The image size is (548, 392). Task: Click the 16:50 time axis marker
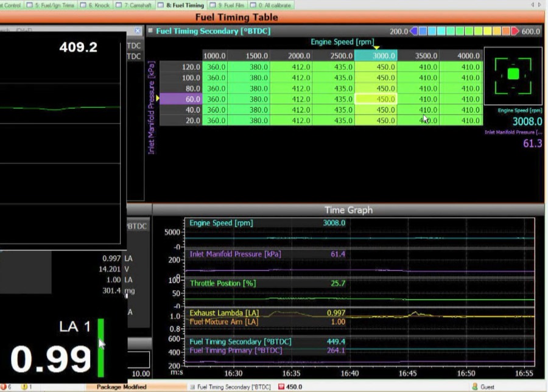click(x=466, y=374)
